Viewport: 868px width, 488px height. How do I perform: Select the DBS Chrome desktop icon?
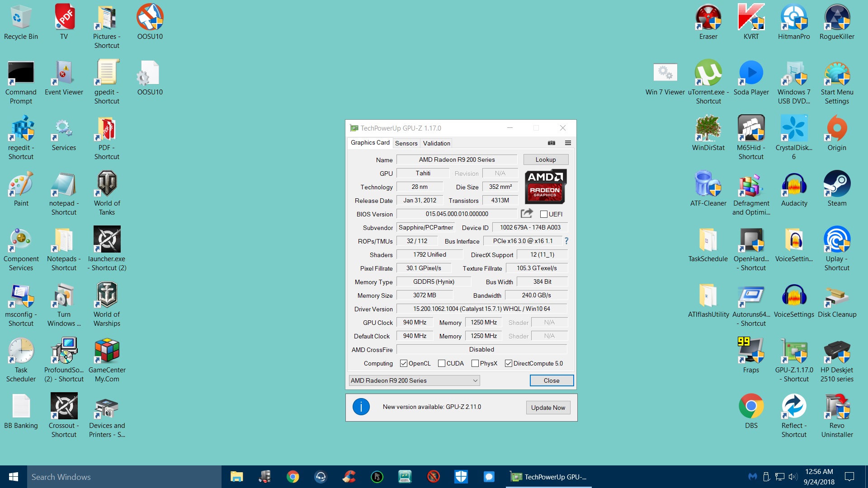[x=751, y=411]
